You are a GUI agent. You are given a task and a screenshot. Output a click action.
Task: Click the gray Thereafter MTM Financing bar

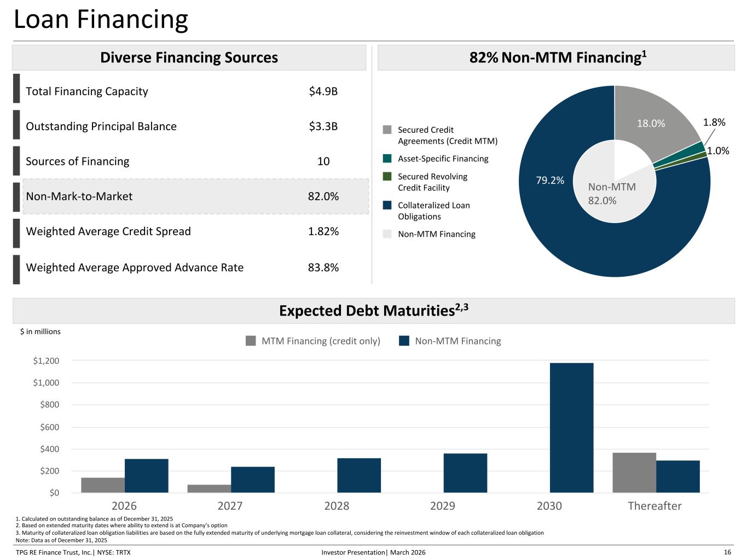coord(634,472)
